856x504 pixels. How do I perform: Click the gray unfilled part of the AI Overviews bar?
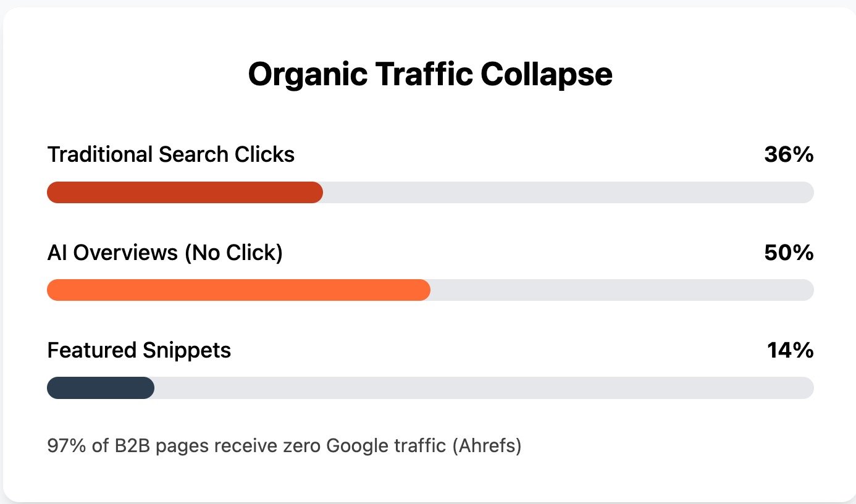point(622,290)
